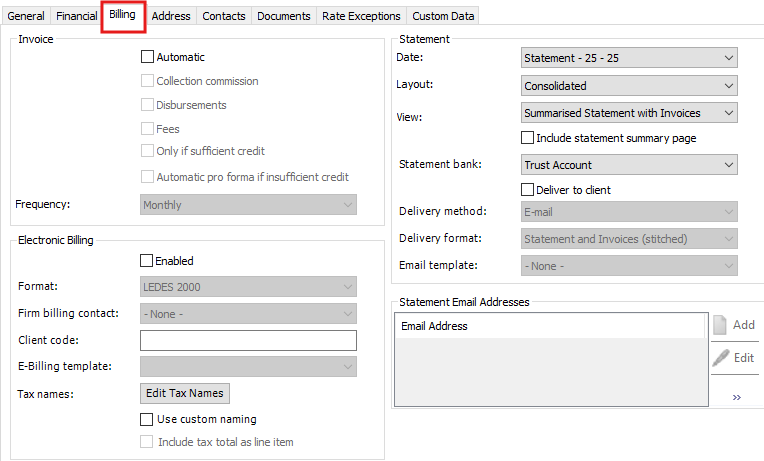Screen dimensions: 764x461
Task: Toggle the Collection commission checkbox
Action: coord(147,80)
